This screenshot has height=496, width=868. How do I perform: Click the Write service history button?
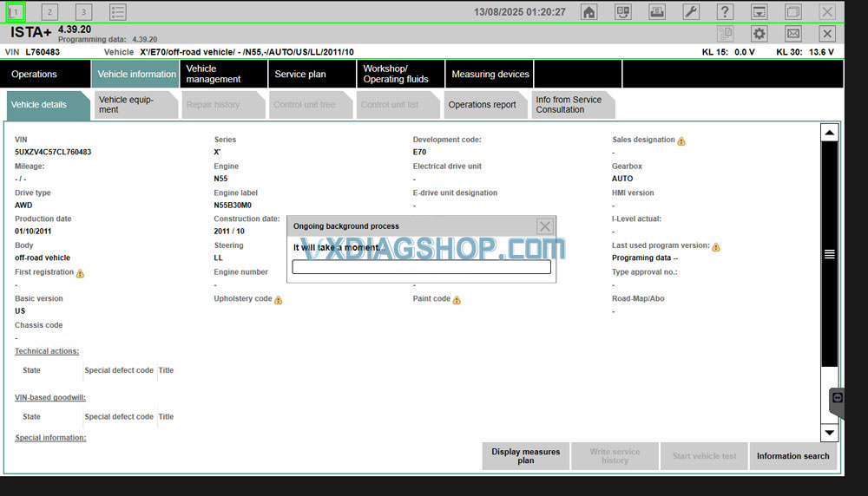[x=615, y=456]
